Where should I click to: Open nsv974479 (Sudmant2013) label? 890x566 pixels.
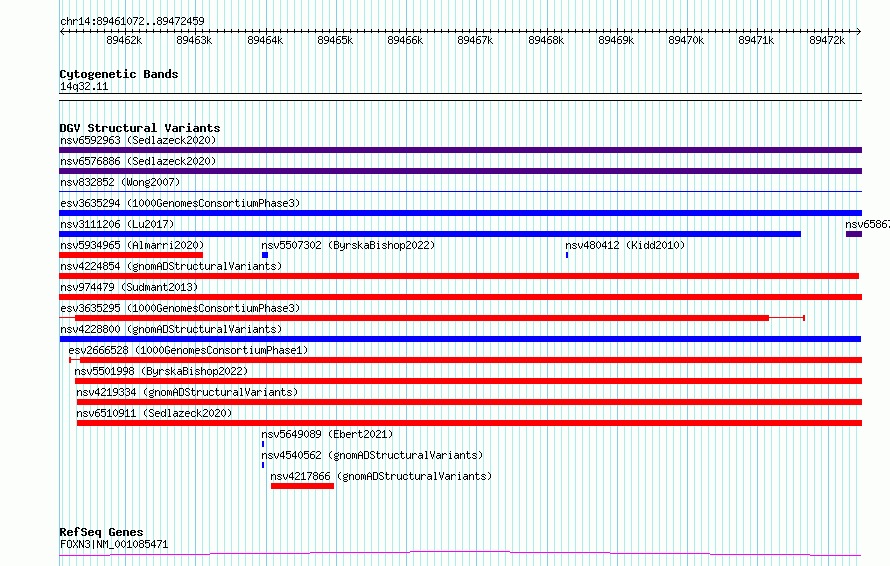point(129,287)
